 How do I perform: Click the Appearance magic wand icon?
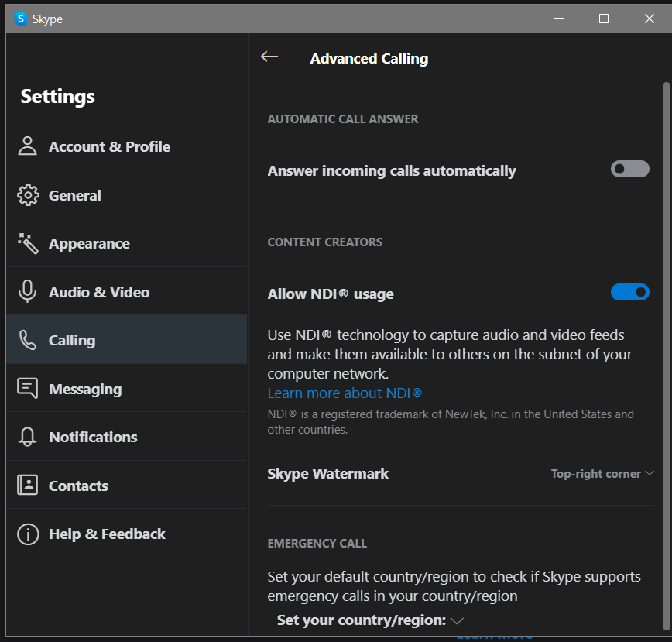(28, 243)
